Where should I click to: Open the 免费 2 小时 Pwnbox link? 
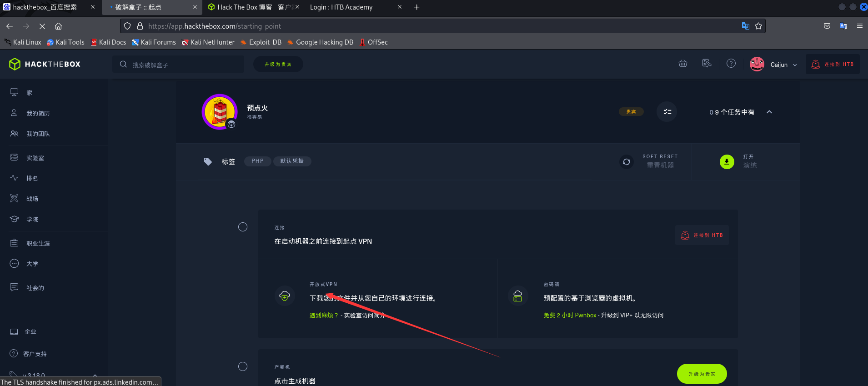click(570, 316)
